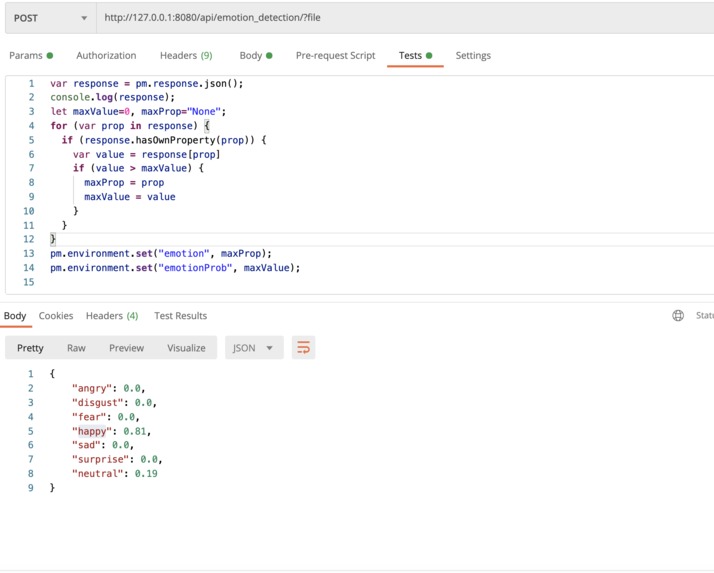Click the 'if (value > maxValue)' line
This screenshot has height=573, width=714.
tap(138, 168)
